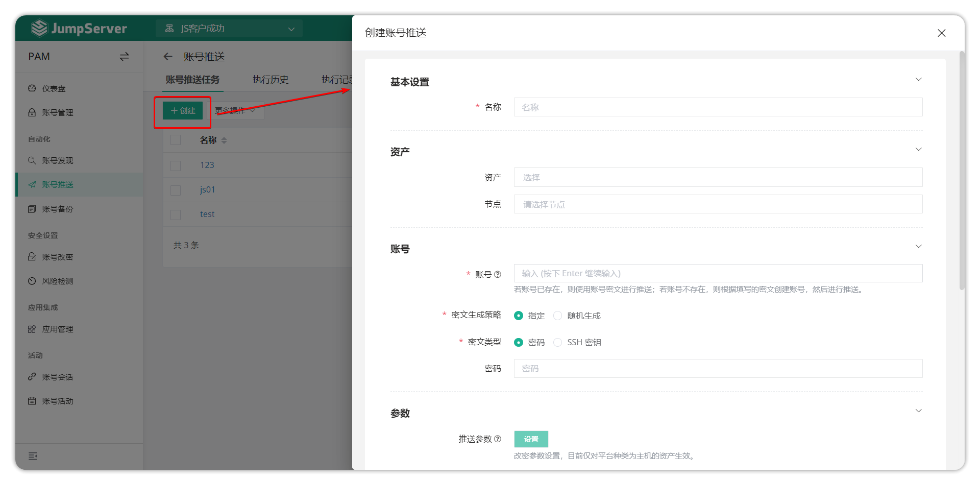Open the 节点 select field
This screenshot has width=980, height=480.
[718, 204]
